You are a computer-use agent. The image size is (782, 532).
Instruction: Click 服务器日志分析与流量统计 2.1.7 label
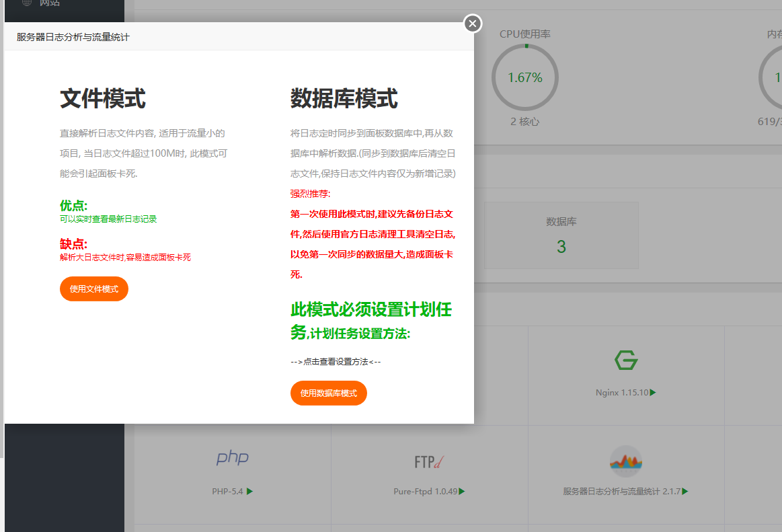(621, 492)
